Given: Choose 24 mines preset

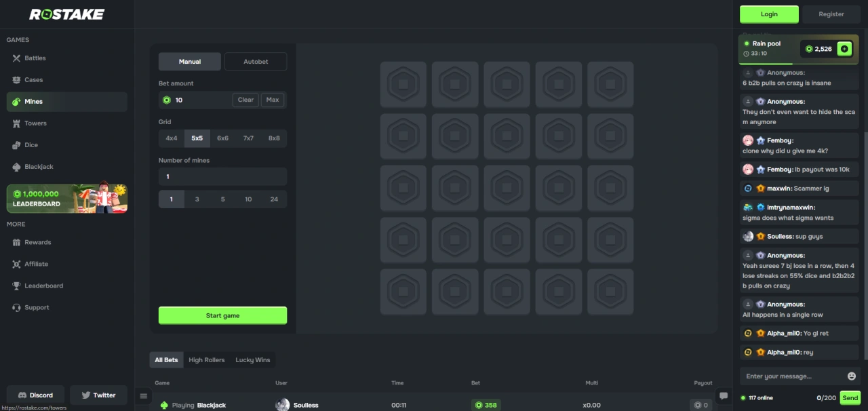Looking at the screenshot, I should (x=274, y=199).
